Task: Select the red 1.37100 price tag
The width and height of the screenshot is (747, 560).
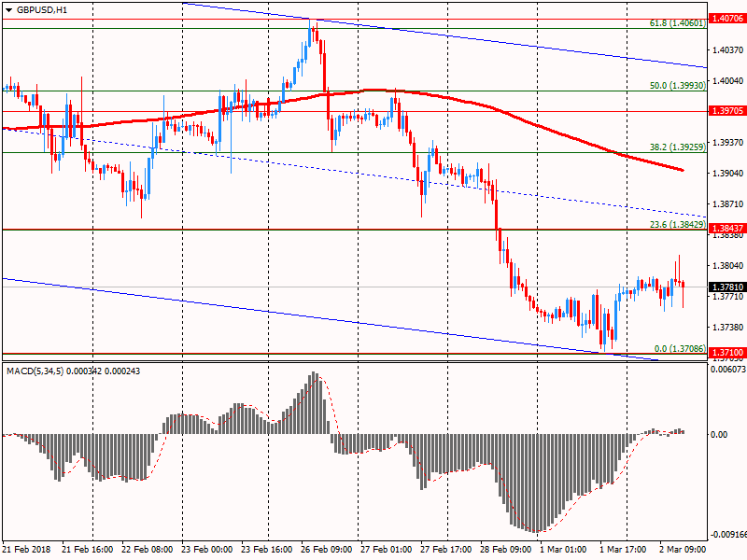Action: pyautogui.click(x=726, y=354)
